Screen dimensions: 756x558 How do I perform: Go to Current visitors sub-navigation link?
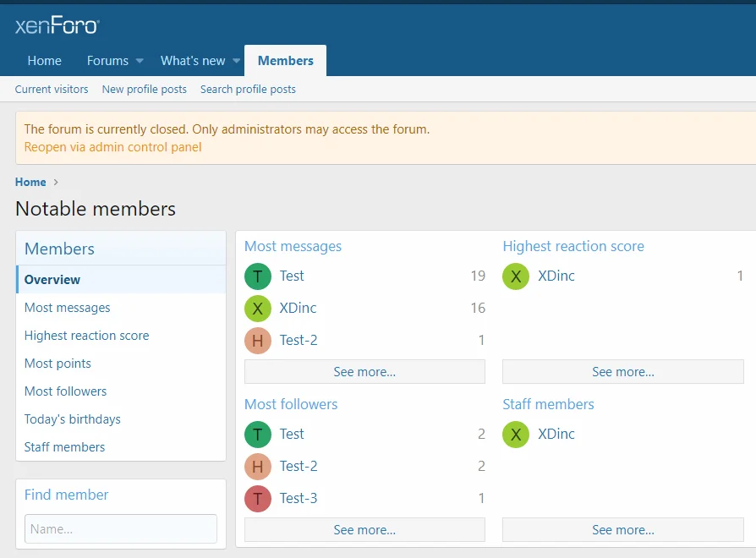tap(52, 90)
